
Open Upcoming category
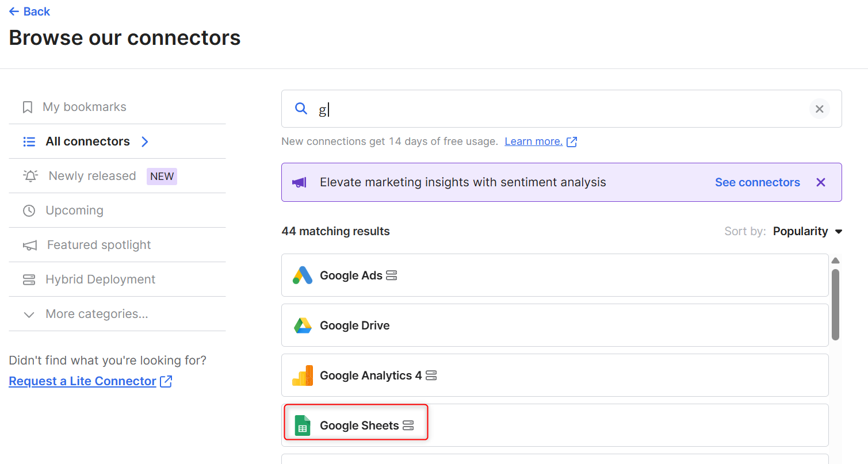point(117,210)
